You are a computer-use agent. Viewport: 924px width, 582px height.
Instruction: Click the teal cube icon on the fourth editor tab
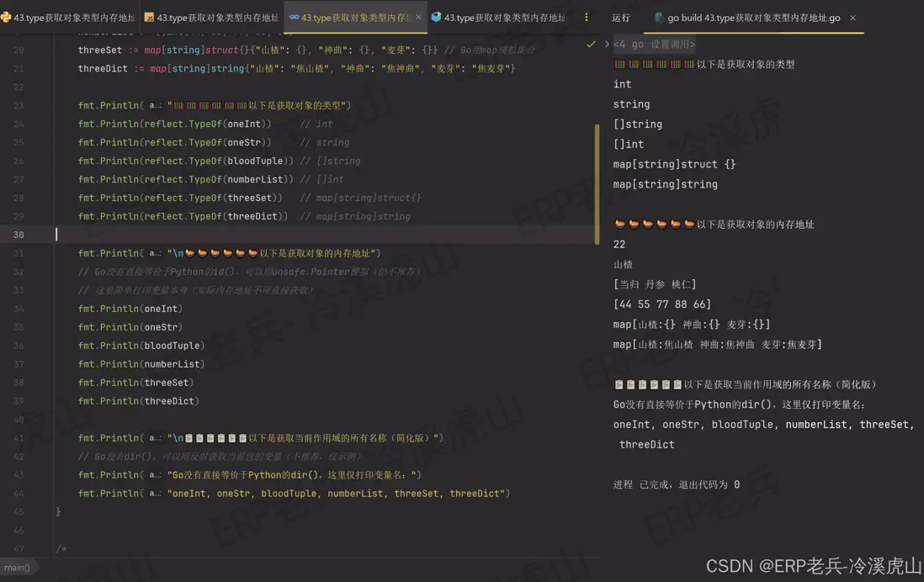tap(436, 17)
